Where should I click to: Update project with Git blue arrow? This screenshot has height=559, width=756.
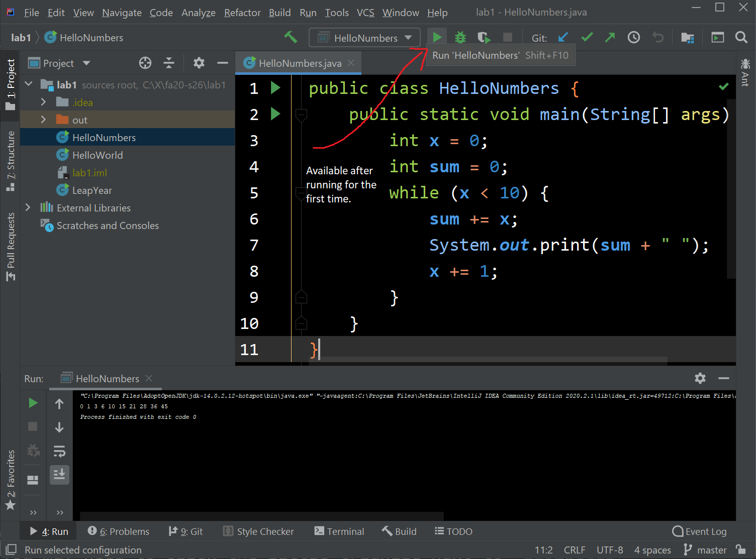[563, 37]
